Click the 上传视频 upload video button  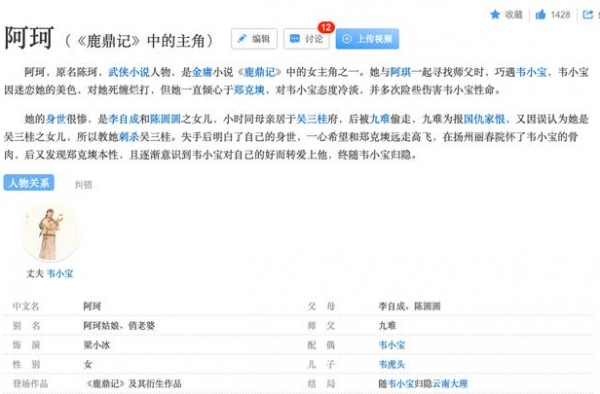367,39
